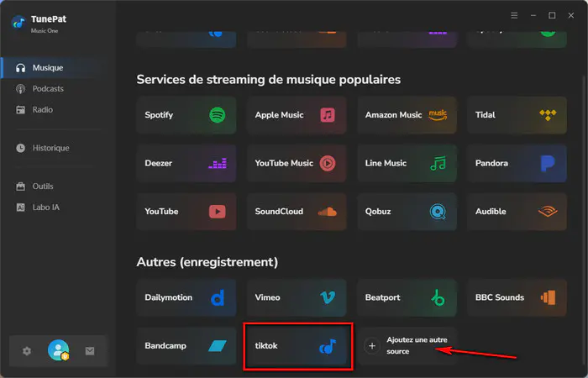This screenshot has width=588, height=378.
Task: Click the SoundCloud orange cloud icon
Action: [328, 212]
